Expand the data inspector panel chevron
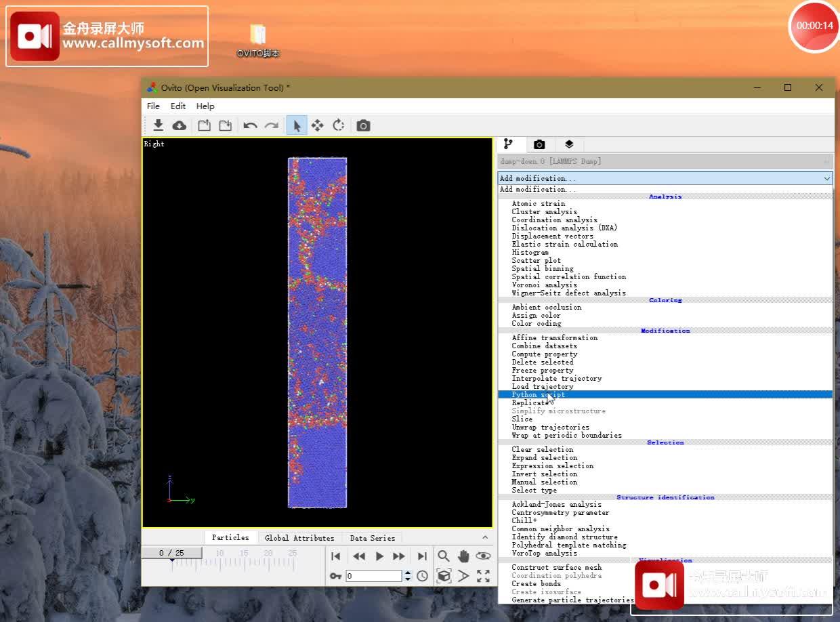This screenshot has height=622, width=840. 485,537
